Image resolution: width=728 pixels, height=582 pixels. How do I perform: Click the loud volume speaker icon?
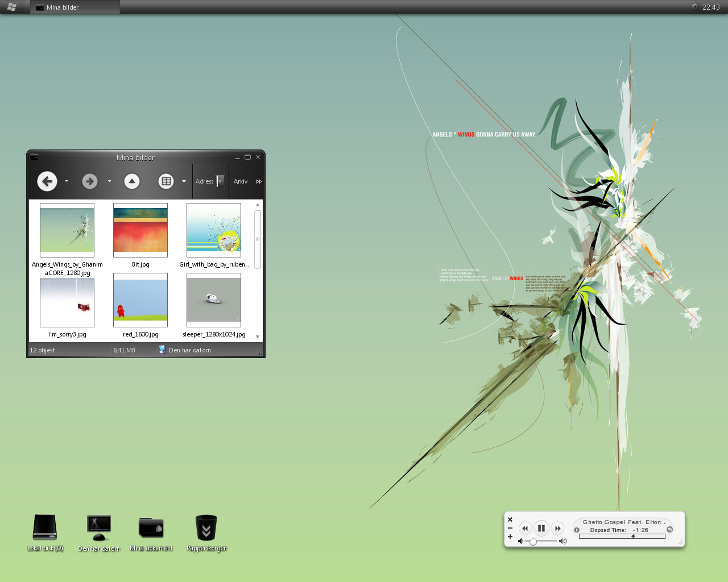(x=562, y=541)
